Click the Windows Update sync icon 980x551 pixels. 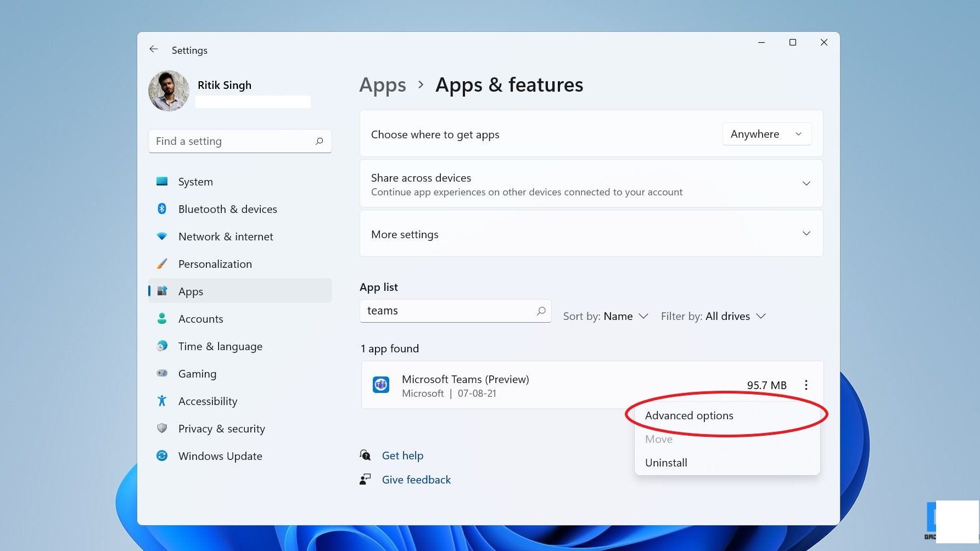tap(162, 456)
